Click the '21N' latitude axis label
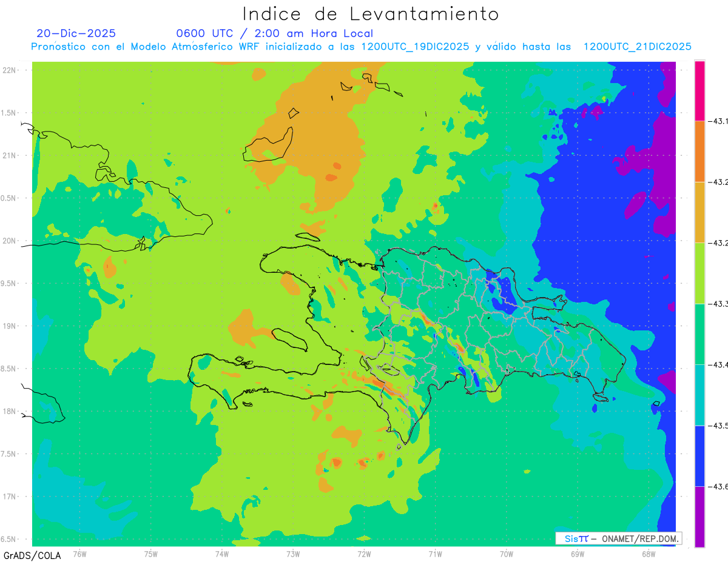This screenshot has width=728, height=562. pos(10,155)
